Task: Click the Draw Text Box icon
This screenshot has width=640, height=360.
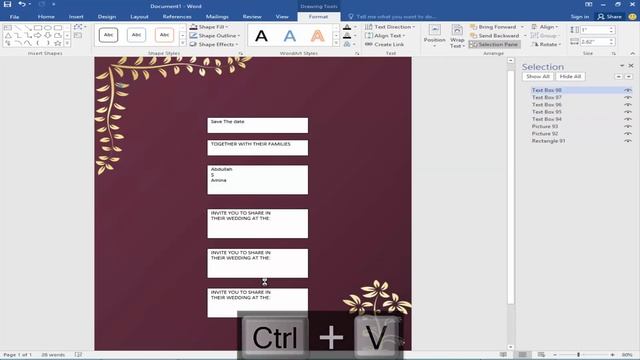Action: point(78,36)
